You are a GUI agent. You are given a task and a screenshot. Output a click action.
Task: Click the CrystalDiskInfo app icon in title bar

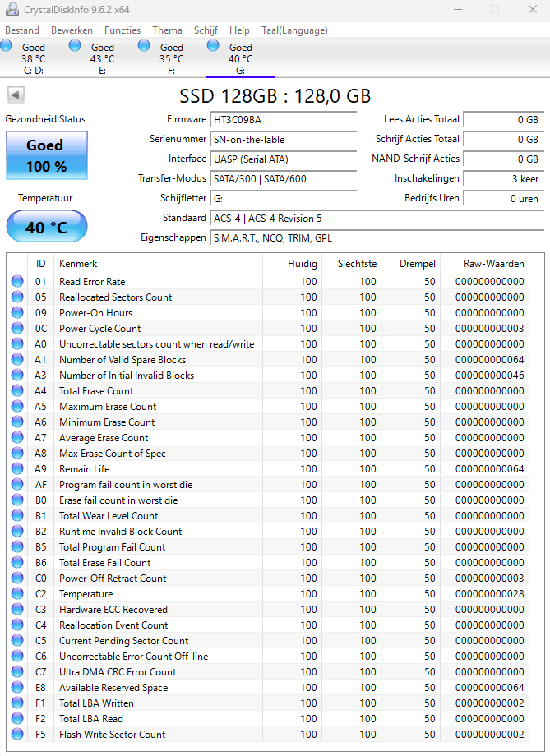(12, 9)
